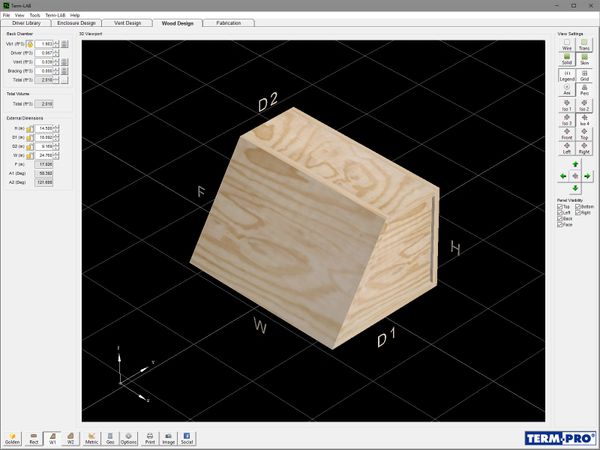Click the Iso 1 view button
The height and width of the screenshot is (450, 600).
[566, 104]
